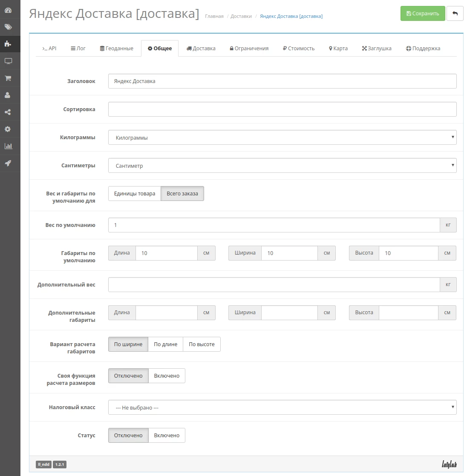Viewport: 467px width, 476px height.
Task: Choose По высоте calculation option
Action: [x=202, y=344]
